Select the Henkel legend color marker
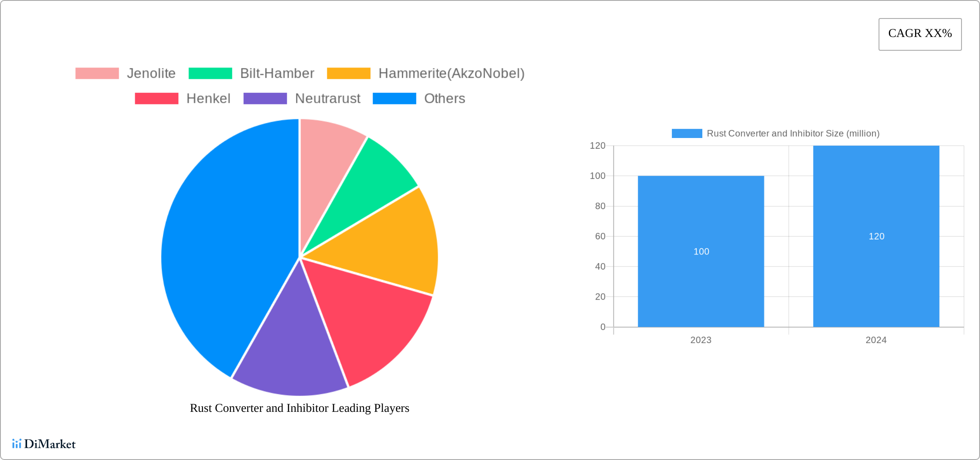The height and width of the screenshot is (460, 980). pyautogui.click(x=157, y=98)
